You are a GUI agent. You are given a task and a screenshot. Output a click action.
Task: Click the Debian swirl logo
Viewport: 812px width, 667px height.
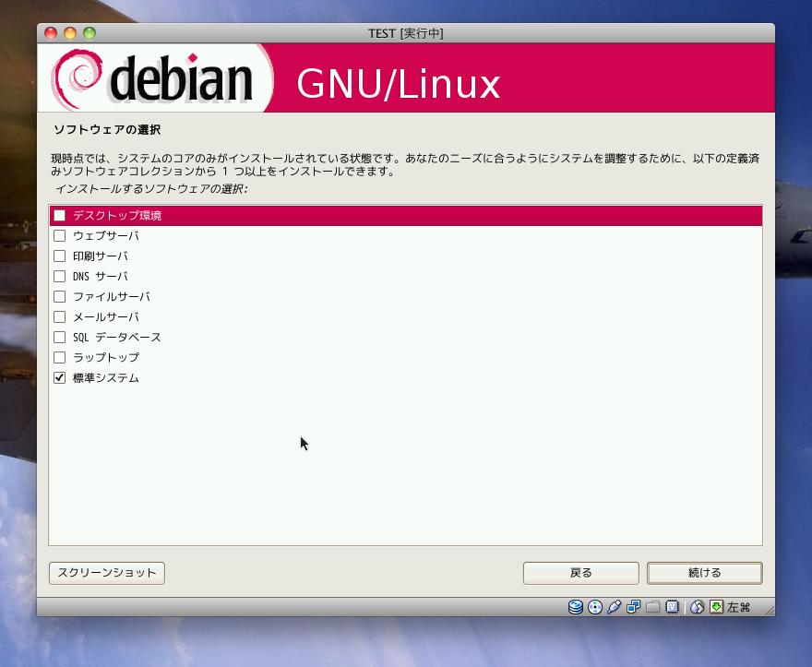(x=78, y=78)
